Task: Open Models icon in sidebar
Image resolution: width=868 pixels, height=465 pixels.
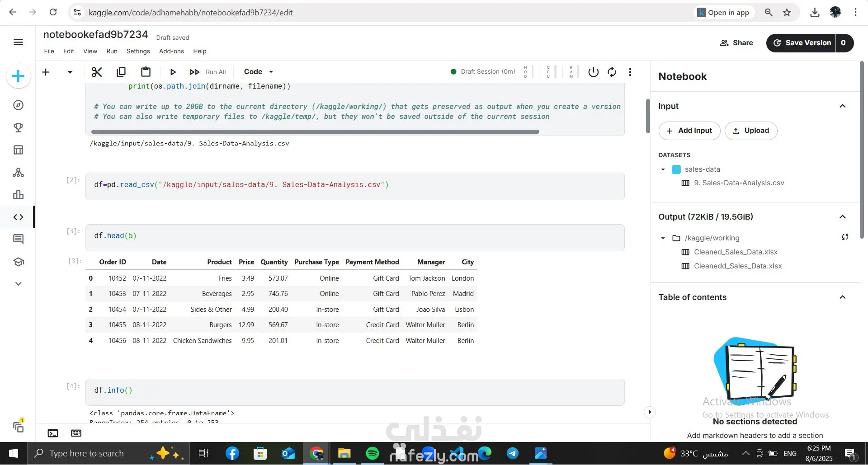Action: tap(18, 173)
